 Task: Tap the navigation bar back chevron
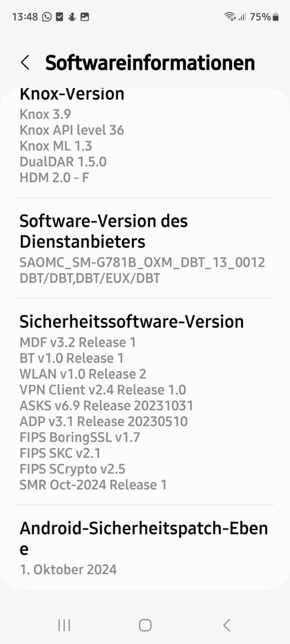tap(226, 625)
